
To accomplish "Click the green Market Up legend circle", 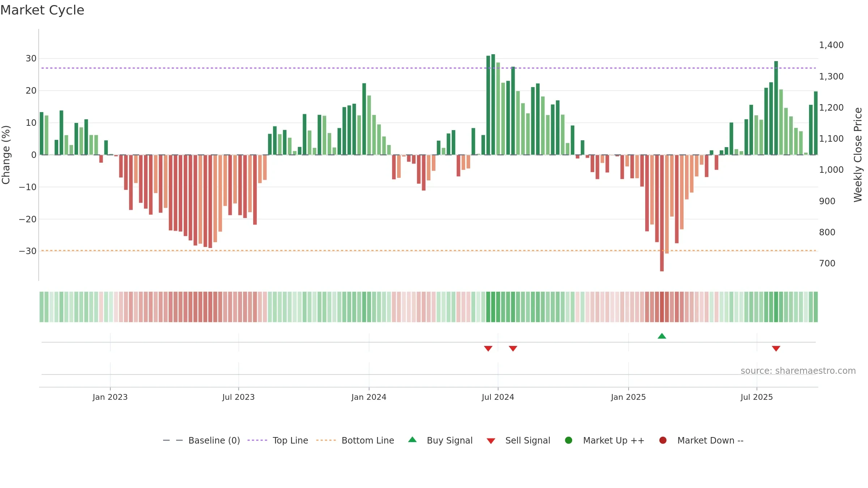I will click(569, 440).
